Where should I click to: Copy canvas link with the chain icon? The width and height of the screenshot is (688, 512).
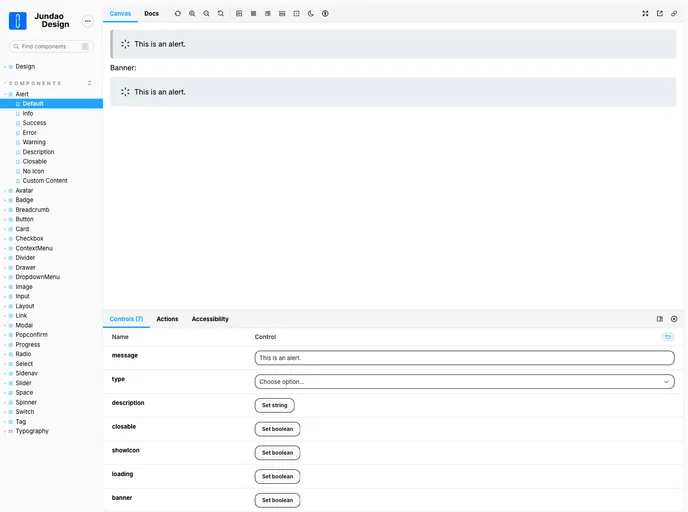(x=674, y=14)
